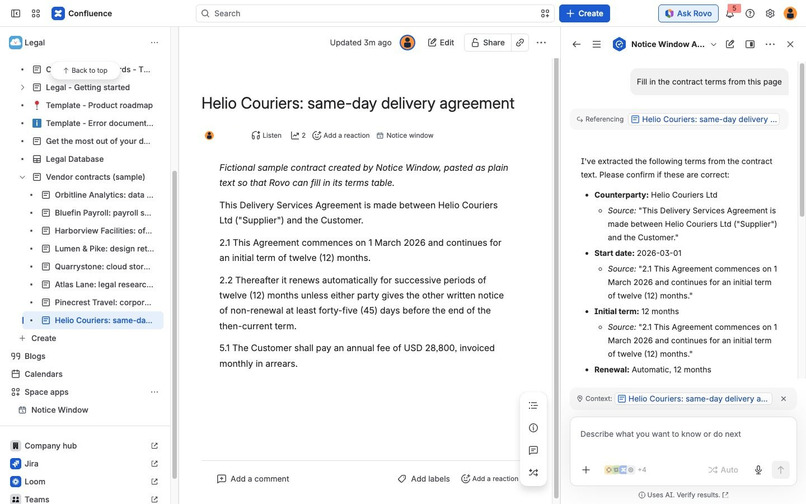Screen dimensions: 806x504
Task: Start a new Rovo chat with the compose icon
Action: coord(730,44)
